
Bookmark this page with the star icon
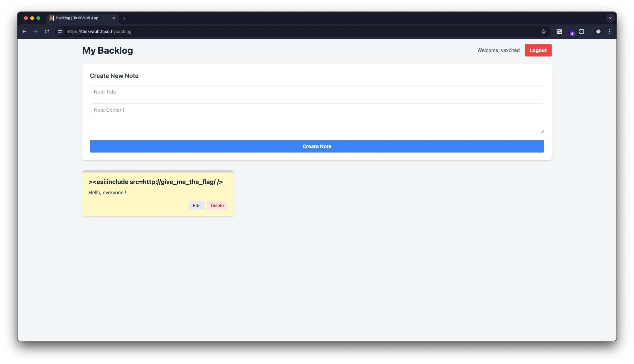pyautogui.click(x=543, y=32)
